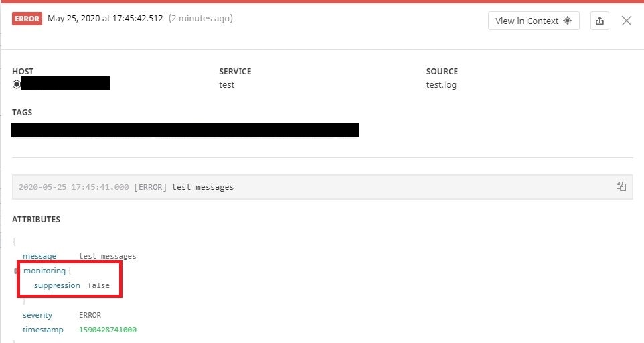Viewport: 644px width, 343px height.
Task: Click the ERROR severity value
Action: coord(90,315)
